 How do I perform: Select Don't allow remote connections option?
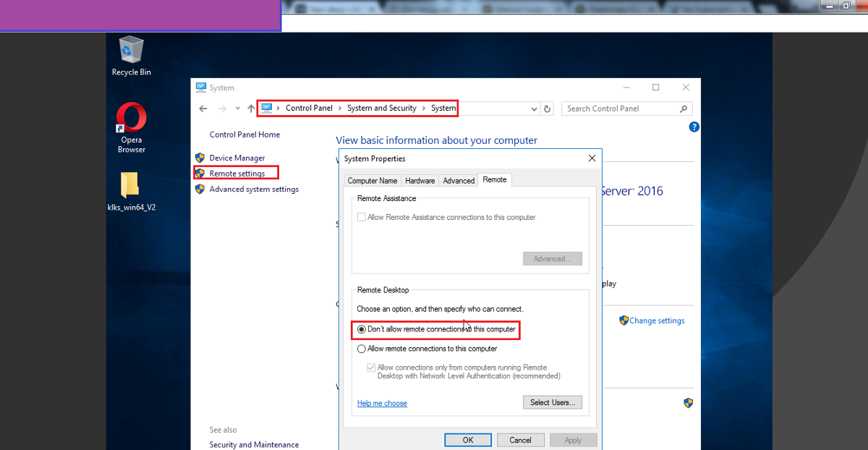coord(437,329)
